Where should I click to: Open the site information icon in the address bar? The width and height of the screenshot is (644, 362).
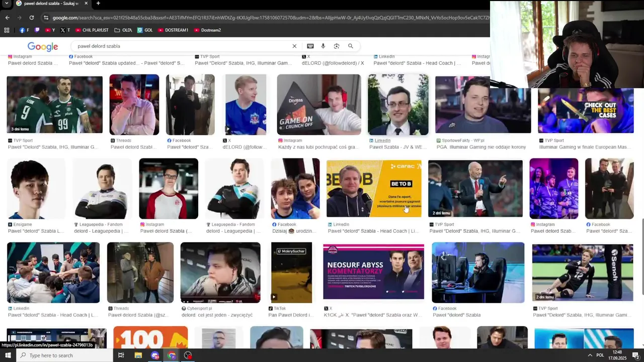(46, 18)
